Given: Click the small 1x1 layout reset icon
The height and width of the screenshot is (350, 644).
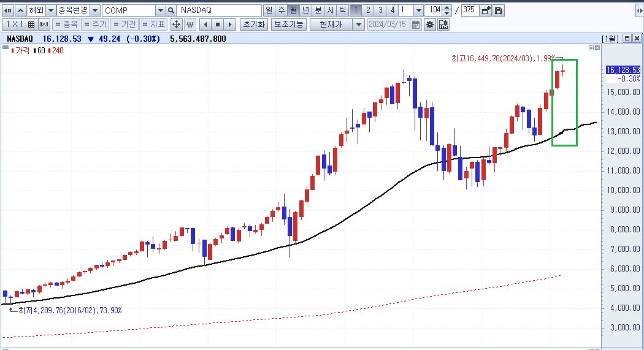Looking at the screenshot, I should pyautogui.click(x=44, y=25).
